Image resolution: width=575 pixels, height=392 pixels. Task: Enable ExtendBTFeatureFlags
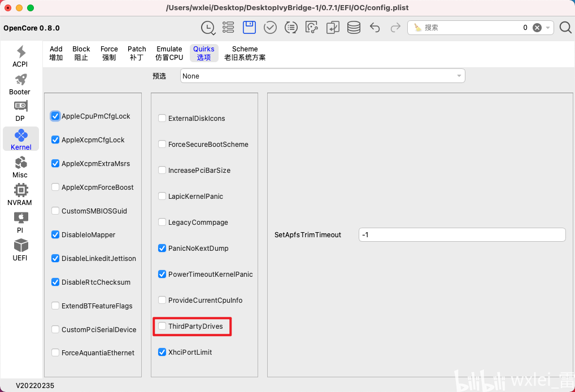tap(55, 306)
